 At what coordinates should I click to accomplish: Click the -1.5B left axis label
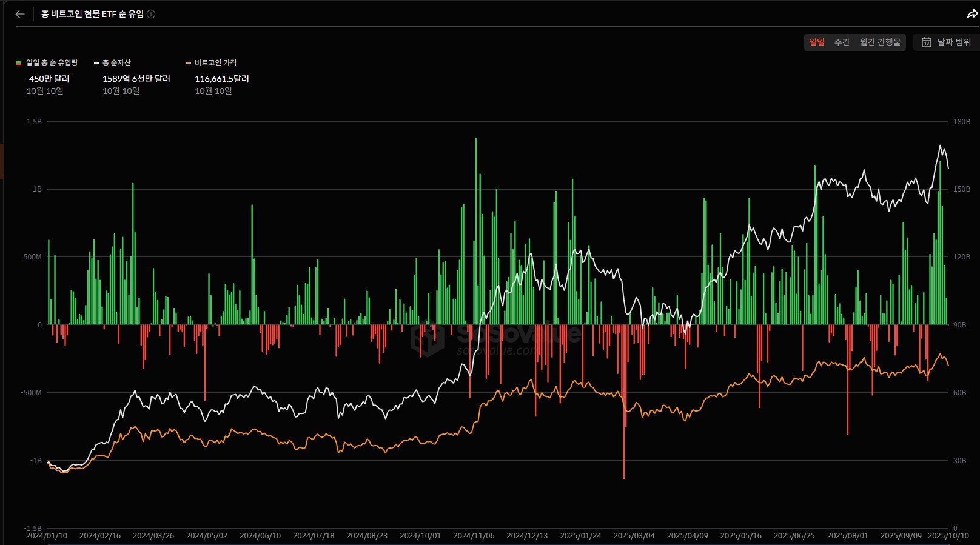(33, 529)
